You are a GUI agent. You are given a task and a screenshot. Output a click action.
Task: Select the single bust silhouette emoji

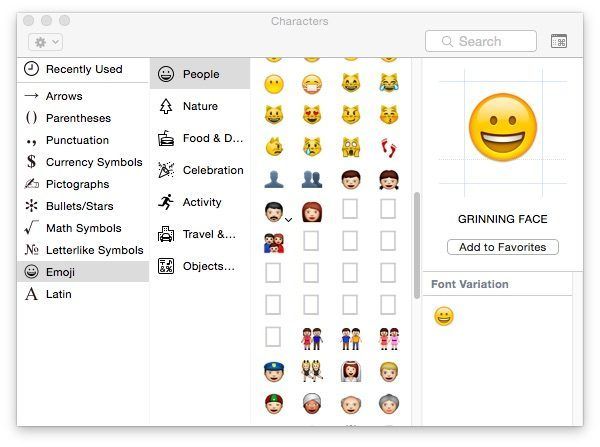point(274,179)
